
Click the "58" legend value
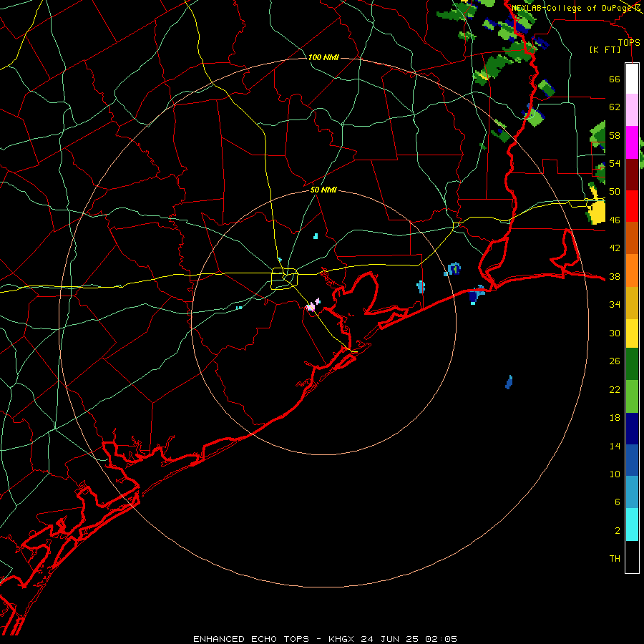pyautogui.click(x=615, y=135)
